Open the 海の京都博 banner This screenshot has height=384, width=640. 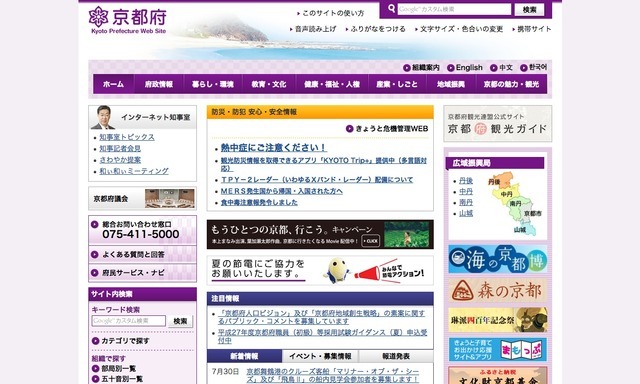pyautogui.click(x=498, y=259)
